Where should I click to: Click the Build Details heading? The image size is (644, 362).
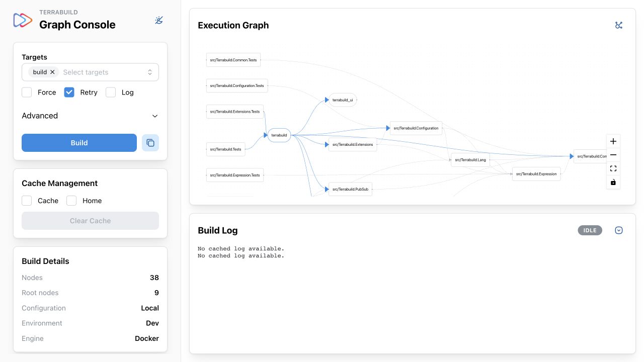tap(45, 261)
